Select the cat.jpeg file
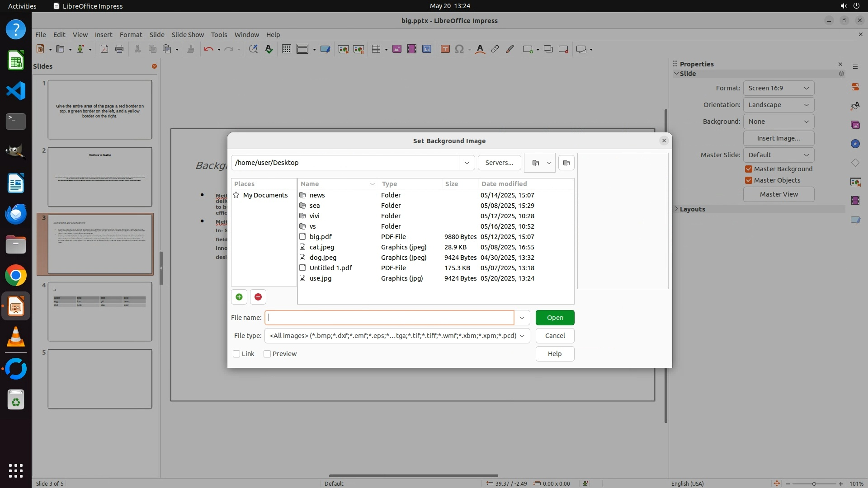868x488 pixels. (x=322, y=247)
